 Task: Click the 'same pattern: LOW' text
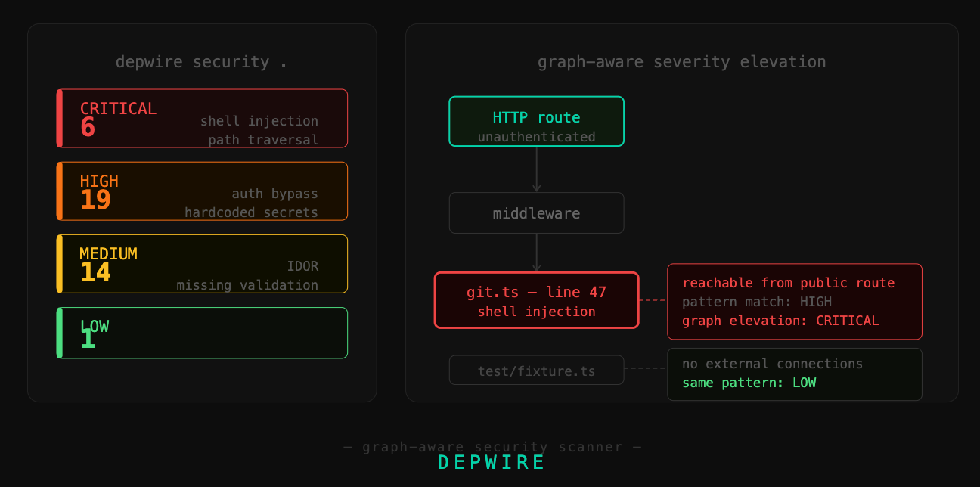tap(749, 383)
